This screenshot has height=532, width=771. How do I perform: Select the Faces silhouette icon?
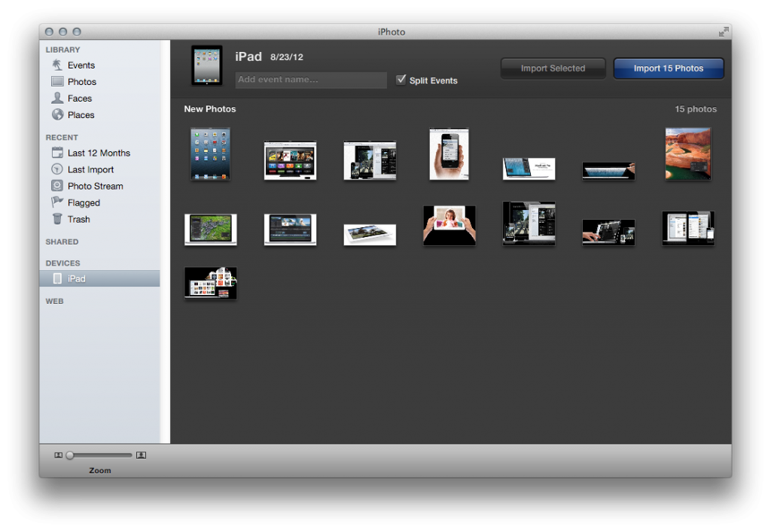coord(57,98)
